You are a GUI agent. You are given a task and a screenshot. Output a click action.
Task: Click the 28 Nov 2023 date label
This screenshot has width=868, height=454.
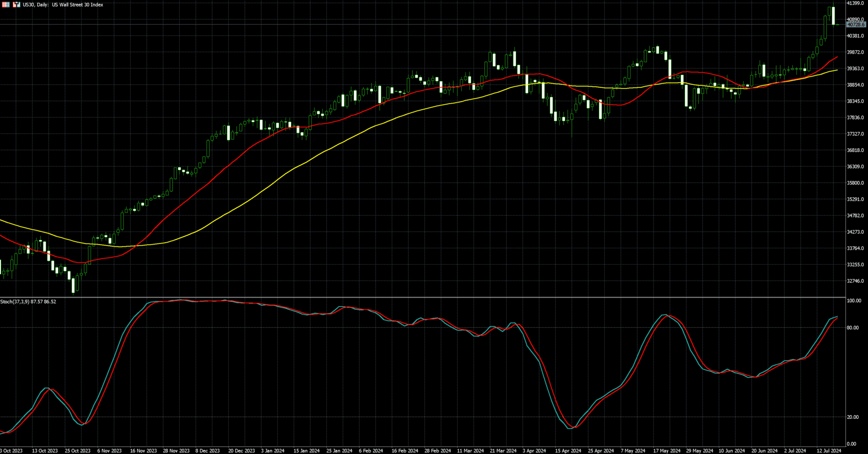(176, 451)
